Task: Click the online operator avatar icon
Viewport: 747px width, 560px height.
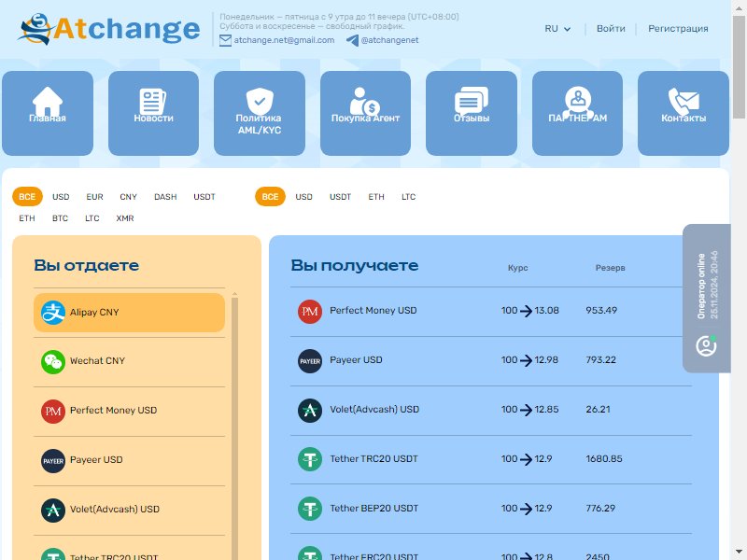Action: coord(706,345)
